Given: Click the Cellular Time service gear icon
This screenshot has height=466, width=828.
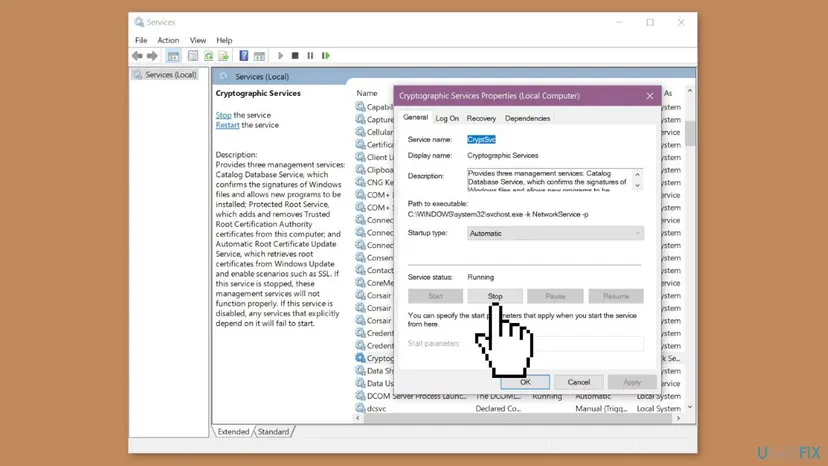Looking at the screenshot, I should point(360,132).
